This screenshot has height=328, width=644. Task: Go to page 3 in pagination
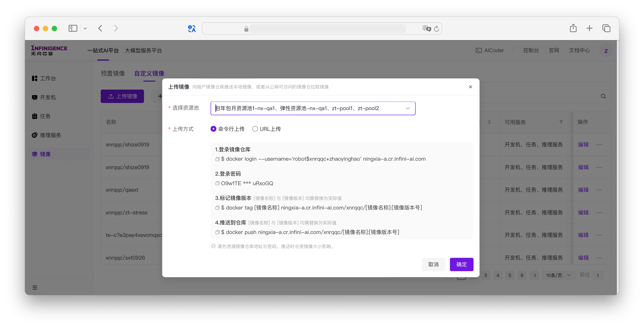click(486, 275)
